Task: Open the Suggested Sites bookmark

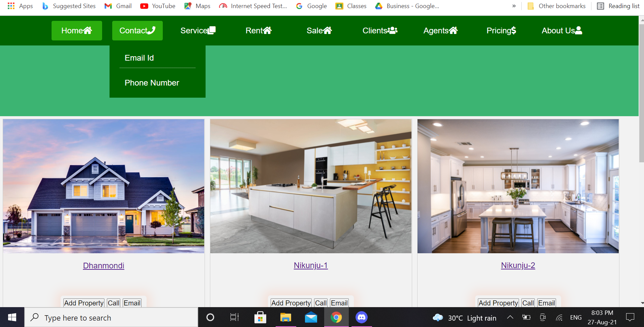Action: (x=69, y=6)
